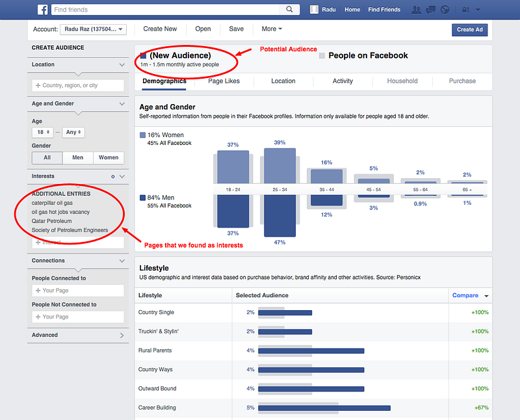Switch to the Location tab
This screenshot has height=420, width=520.
pyautogui.click(x=283, y=81)
